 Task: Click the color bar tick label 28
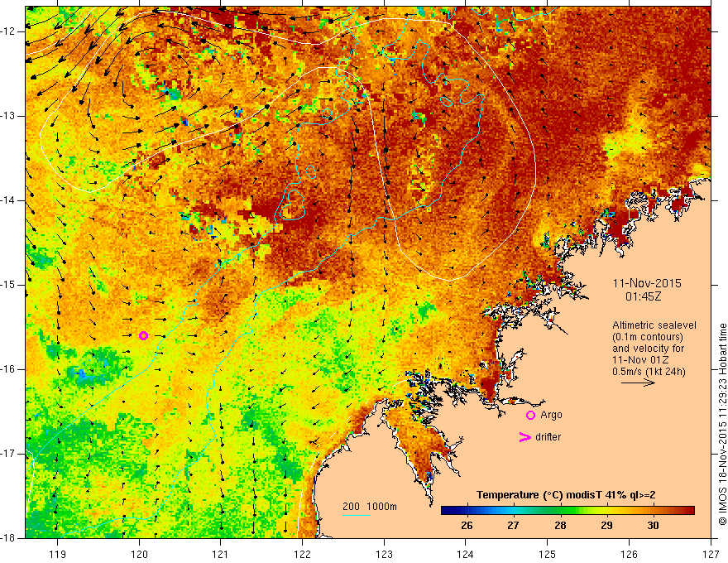point(560,526)
